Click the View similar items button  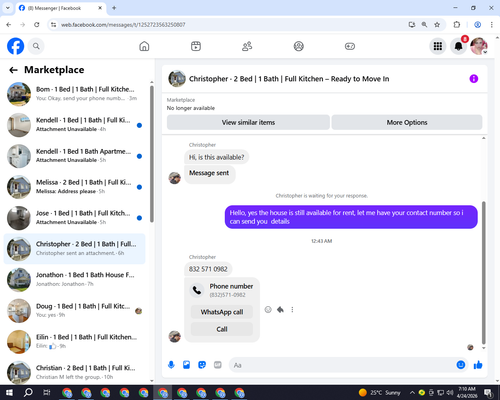tap(248, 122)
